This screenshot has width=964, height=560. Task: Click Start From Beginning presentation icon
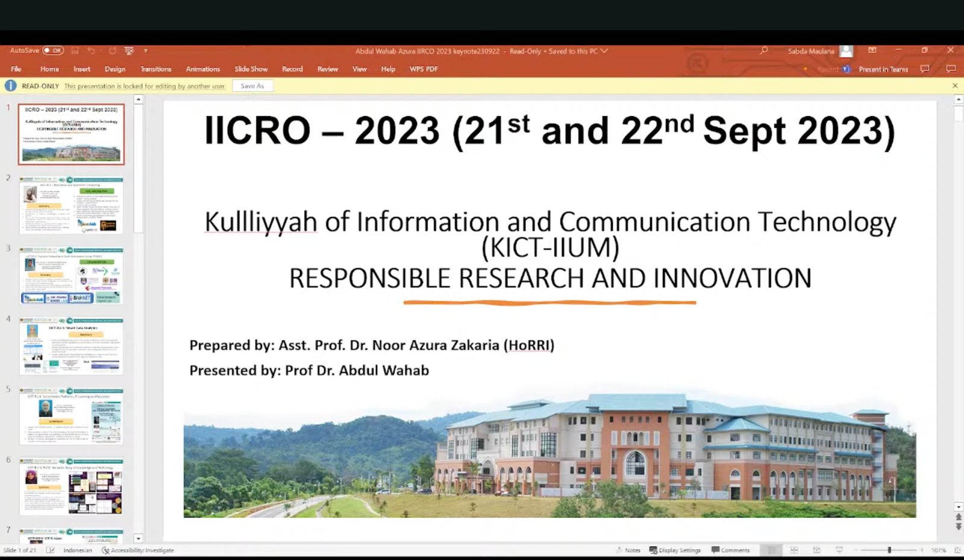click(129, 51)
